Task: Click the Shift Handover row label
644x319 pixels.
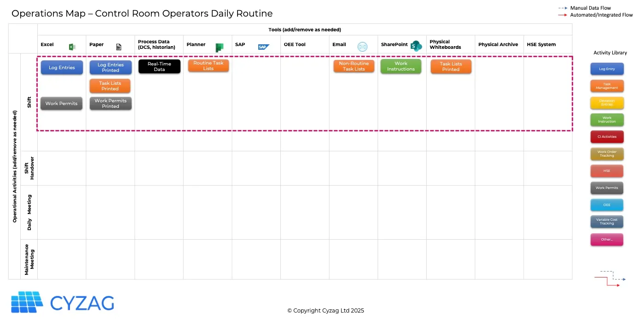Action: pos(29,168)
